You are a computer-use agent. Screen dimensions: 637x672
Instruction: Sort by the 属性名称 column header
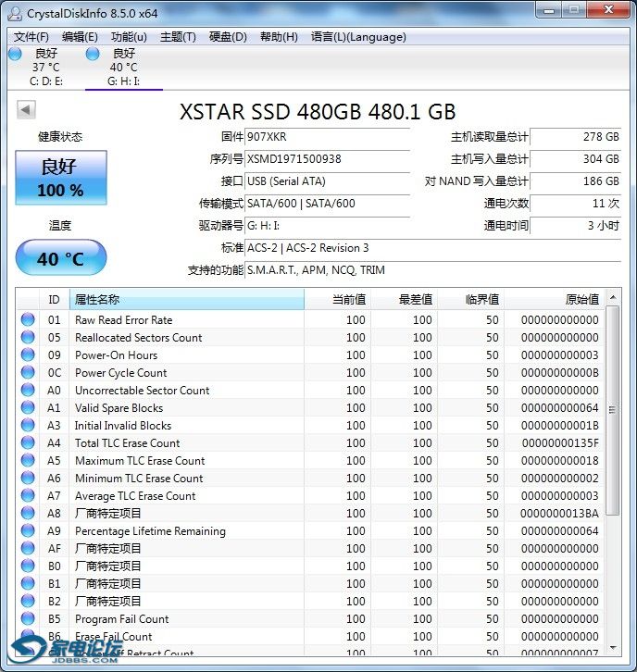186,299
